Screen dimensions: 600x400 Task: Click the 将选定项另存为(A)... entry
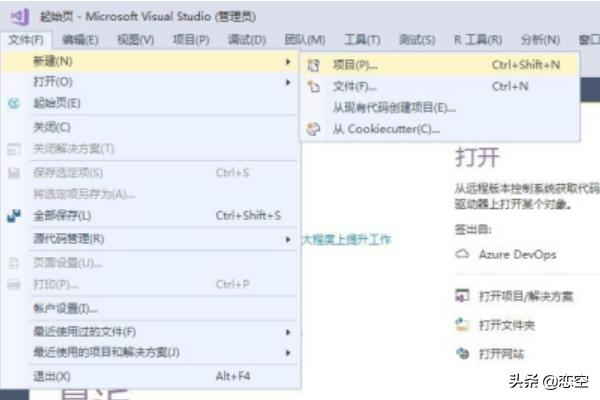(x=150, y=194)
